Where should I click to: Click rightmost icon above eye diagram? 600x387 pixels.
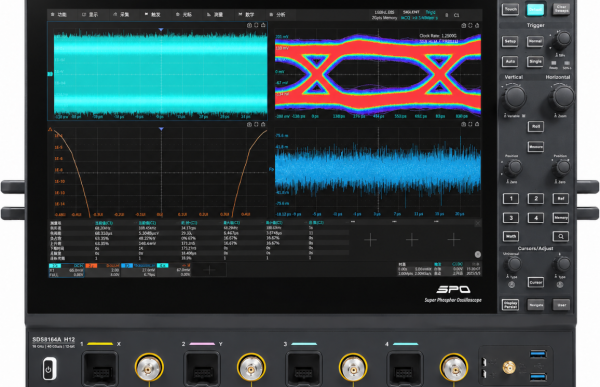pos(477,26)
